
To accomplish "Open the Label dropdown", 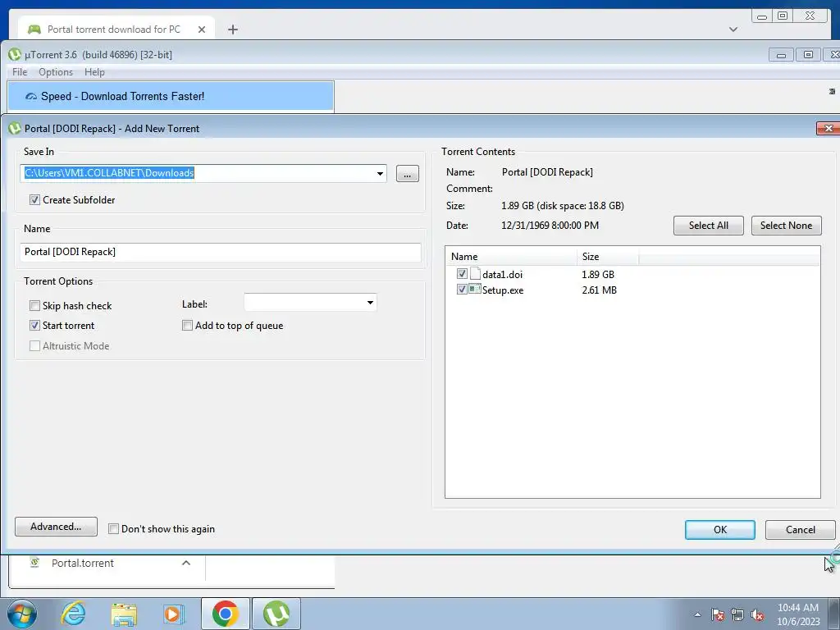I will 370,304.
